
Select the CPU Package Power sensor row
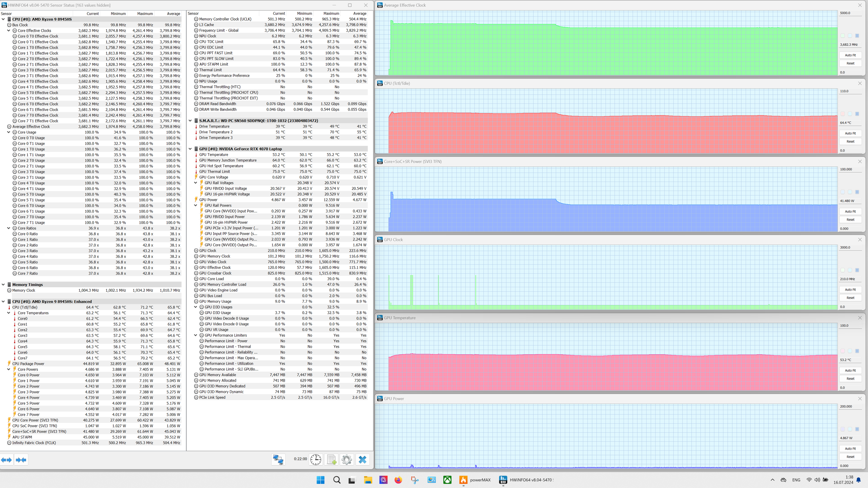pyautogui.click(x=28, y=364)
